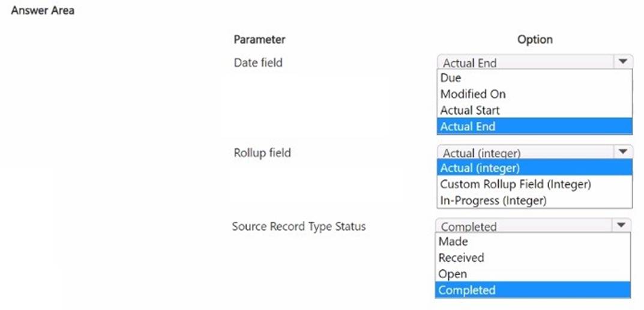This screenshot has height=310, width=644.
Task: Expand the Rollup field dropdown arrow
Action: click(622, 152)
